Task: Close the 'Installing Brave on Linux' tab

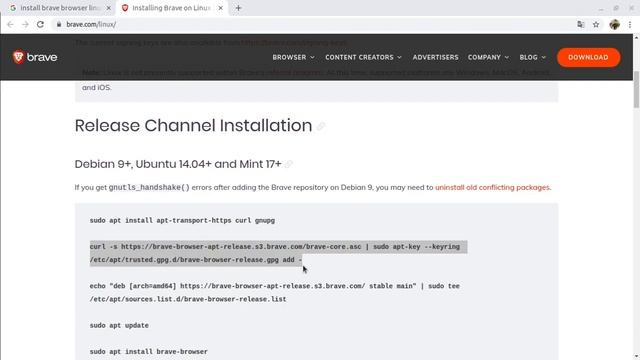Action: (220, 8)
